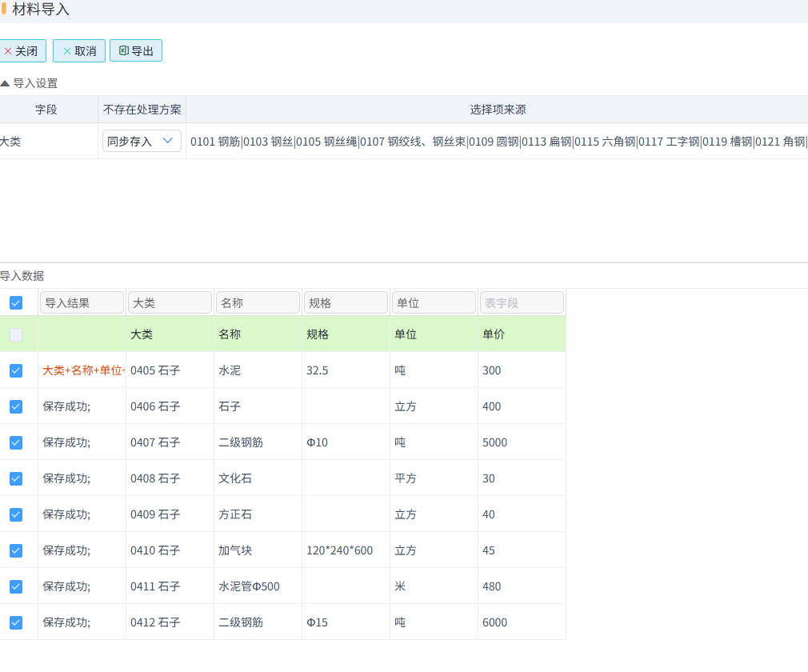Screen dimensions: 808x672
Task: Click the 名称 column mapping field
Action: pyautogui.click(x=258, y=303)
